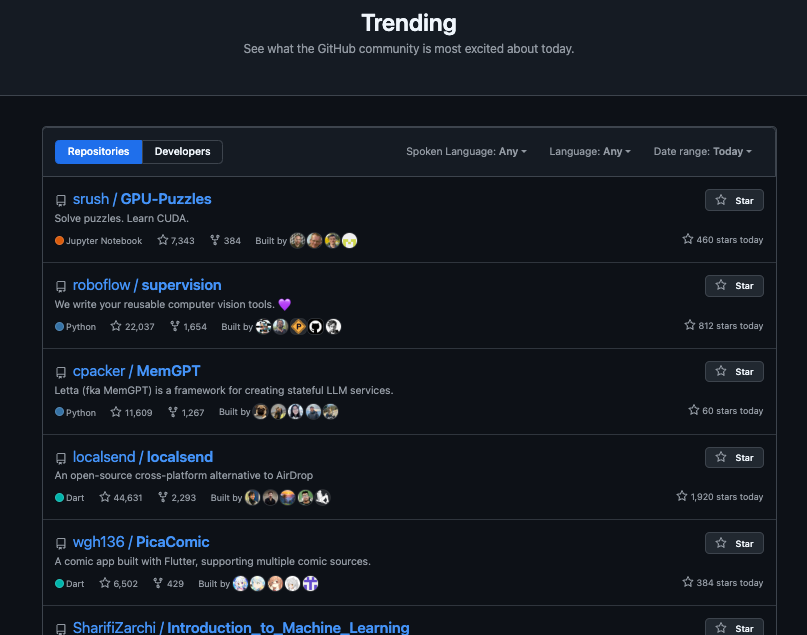Click 'Solve puzzles. Learn CUDA.' description
This screenshot has height=635, width=807.
tap(122, 218)
